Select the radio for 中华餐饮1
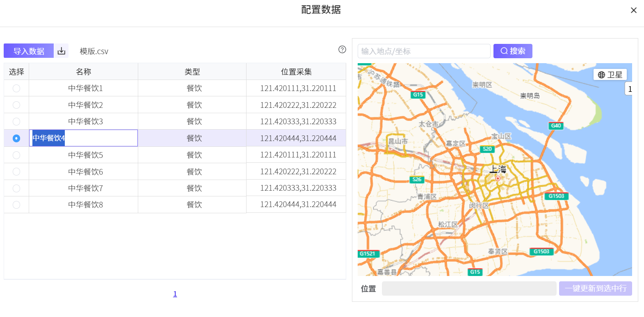This screenshot has width=644, height=317. tap(16, 88)
